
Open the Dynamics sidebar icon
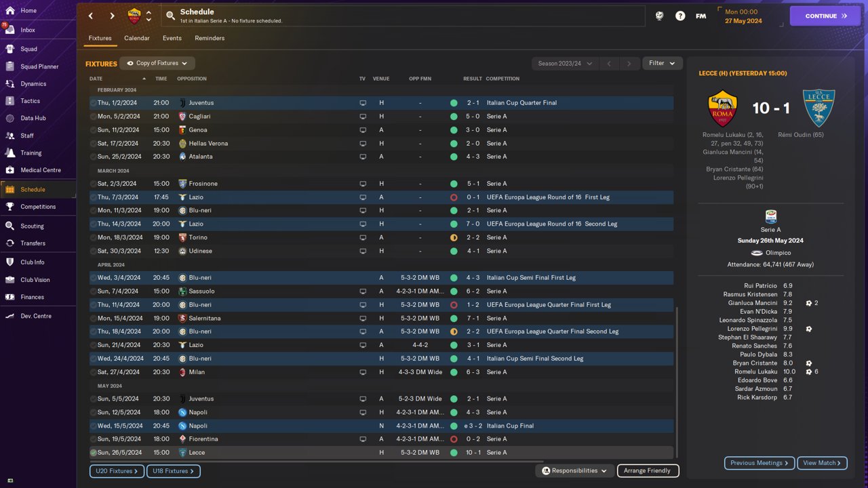(10, 84)
